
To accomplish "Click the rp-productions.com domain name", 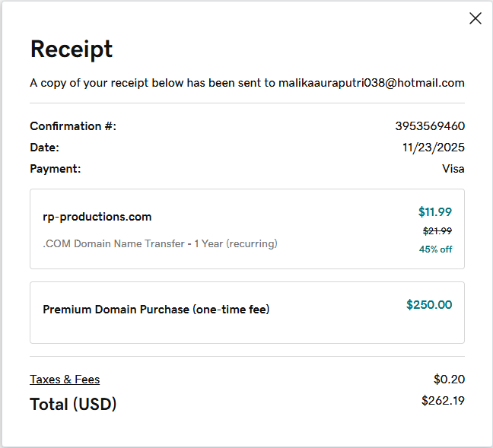I will (97, 217).
